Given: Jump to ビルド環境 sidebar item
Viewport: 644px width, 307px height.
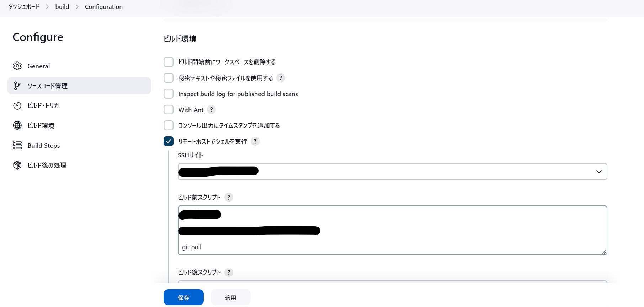Looking at the screenshot, I should coord(79,125).
